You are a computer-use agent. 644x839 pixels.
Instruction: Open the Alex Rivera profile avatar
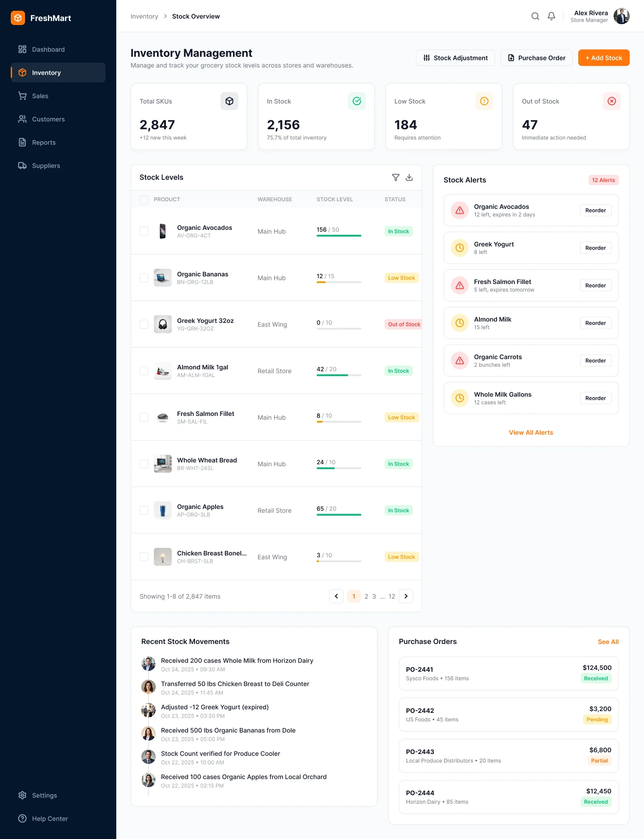click(x=622, y=16)
